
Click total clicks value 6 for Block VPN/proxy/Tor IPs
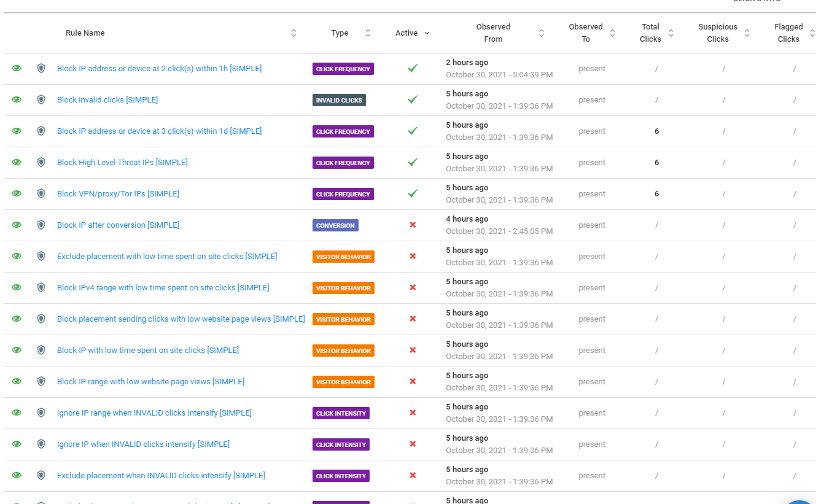(x=656, y=194)
